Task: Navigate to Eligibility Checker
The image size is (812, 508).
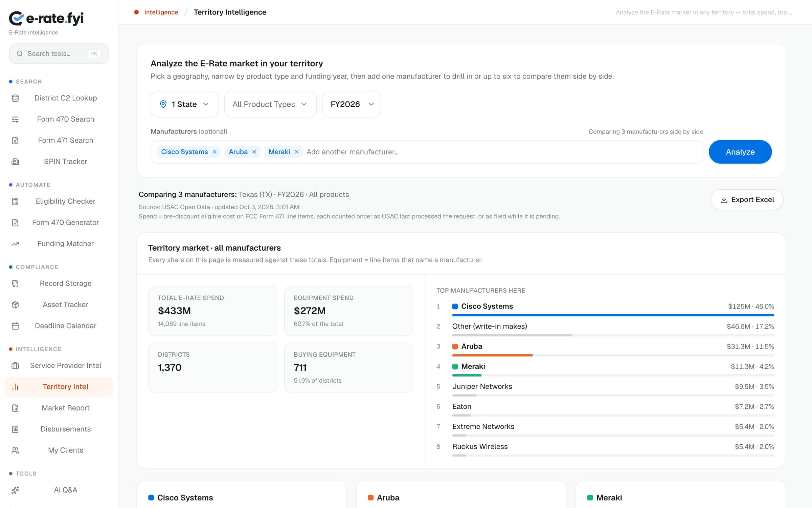Action: point(59,202)
